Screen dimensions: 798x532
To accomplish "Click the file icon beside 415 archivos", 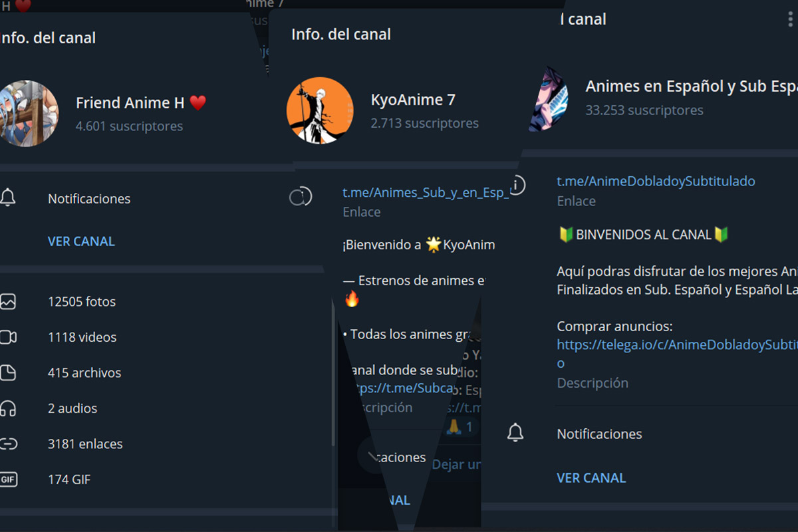I will (x=8, y=373).
